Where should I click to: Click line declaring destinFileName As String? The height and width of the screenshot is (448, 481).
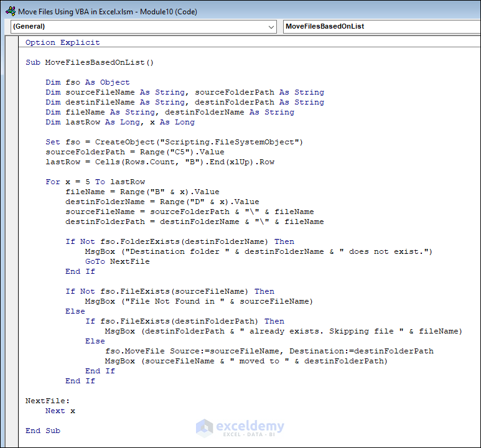[185, 102]
